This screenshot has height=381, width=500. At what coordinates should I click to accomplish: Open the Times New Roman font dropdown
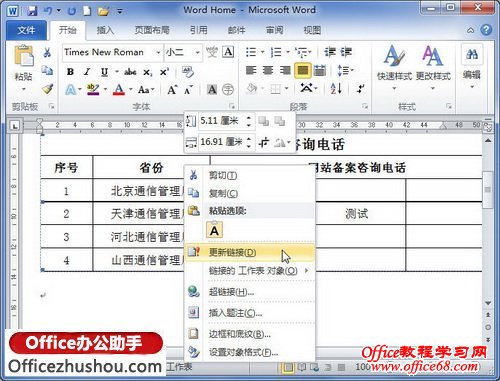click(x=158, y=52)
